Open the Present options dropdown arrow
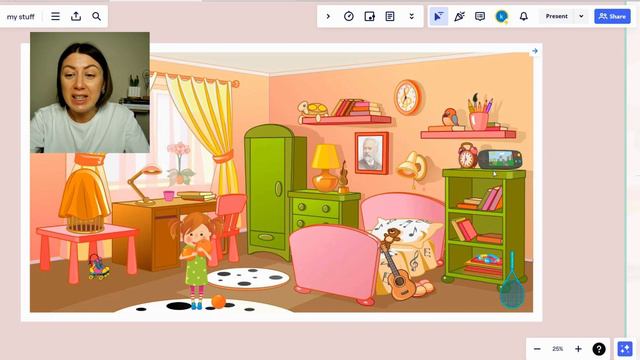The image size is (640, 360). coord(581,16)
